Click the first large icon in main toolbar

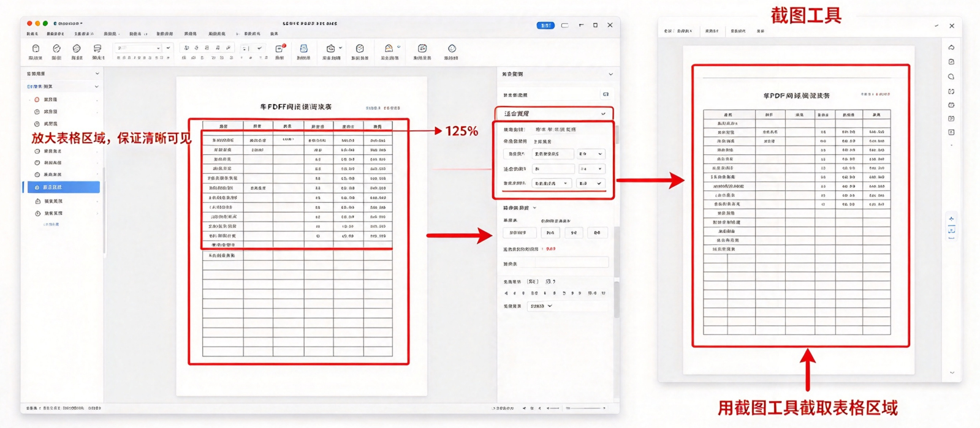tap(36, 48)
